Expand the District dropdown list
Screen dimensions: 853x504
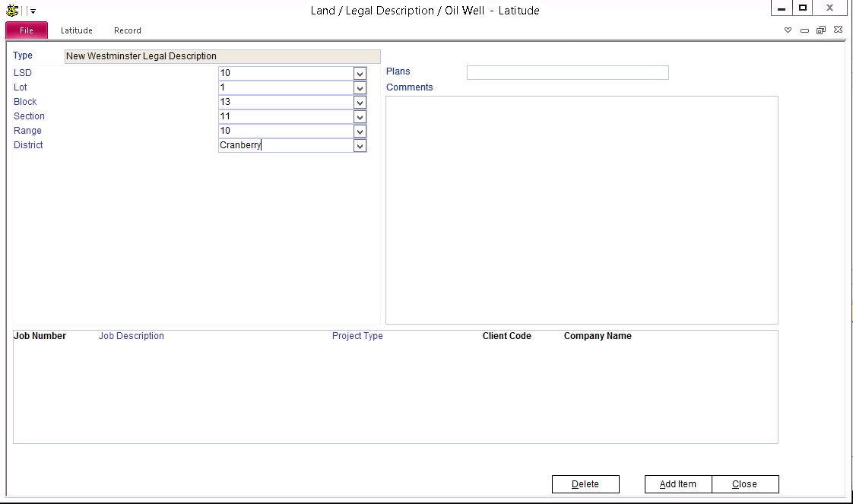coord(360,146)
